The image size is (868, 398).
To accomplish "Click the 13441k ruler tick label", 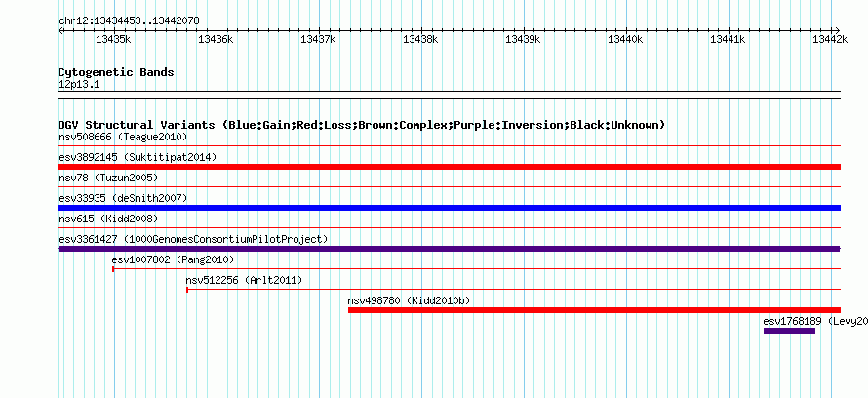I will 728,39.
